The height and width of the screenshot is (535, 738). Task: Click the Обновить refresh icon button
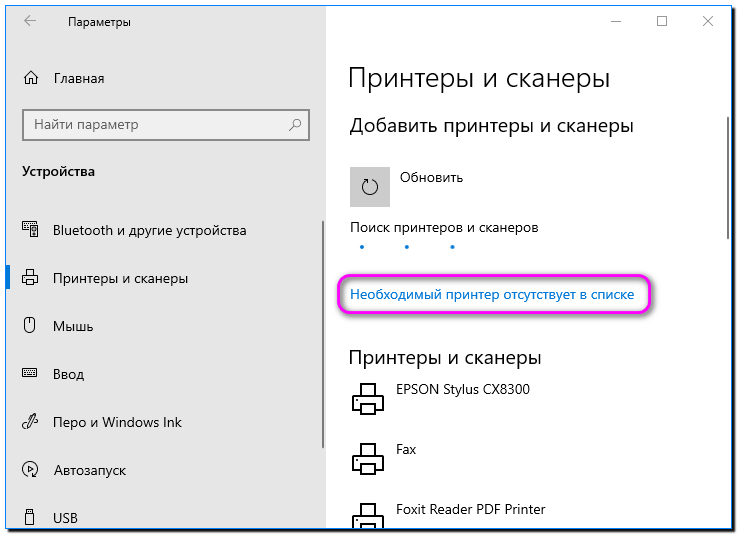[370, 186]
